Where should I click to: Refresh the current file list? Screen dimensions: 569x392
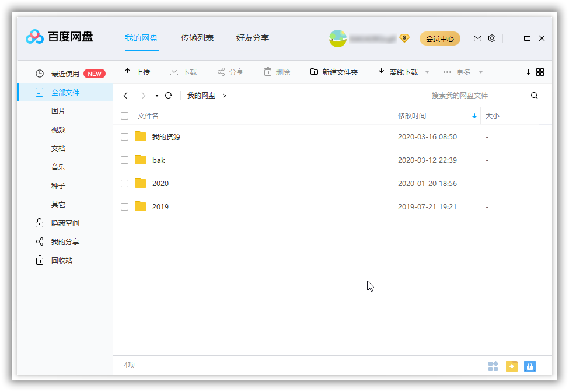(x=169, y=94)
